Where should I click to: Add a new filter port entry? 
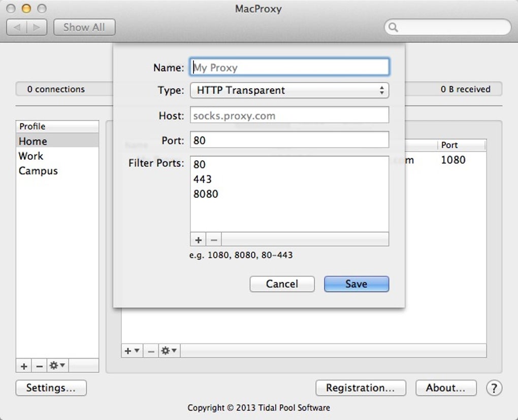198,240
